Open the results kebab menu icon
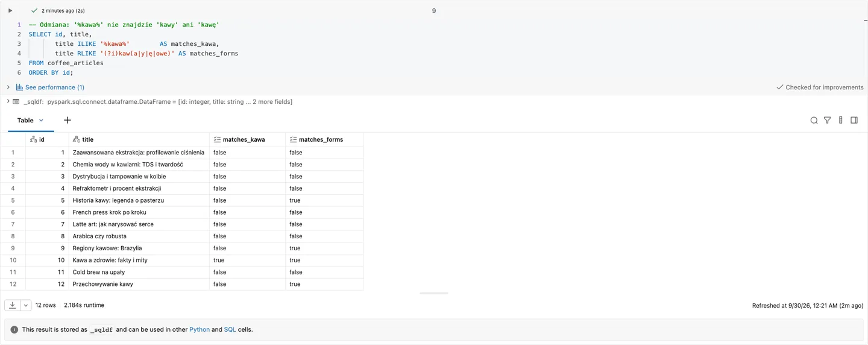 point(841,121)
